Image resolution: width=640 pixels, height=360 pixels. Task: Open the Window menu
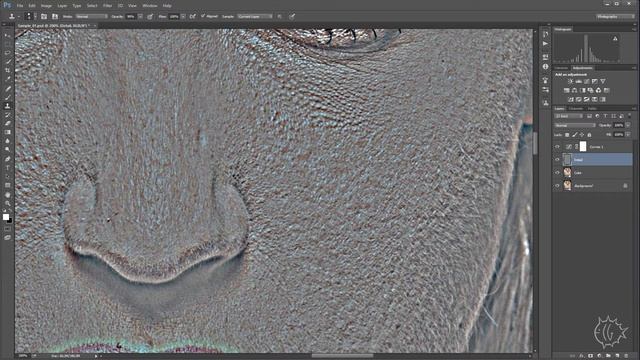click(x=150, y=6)
